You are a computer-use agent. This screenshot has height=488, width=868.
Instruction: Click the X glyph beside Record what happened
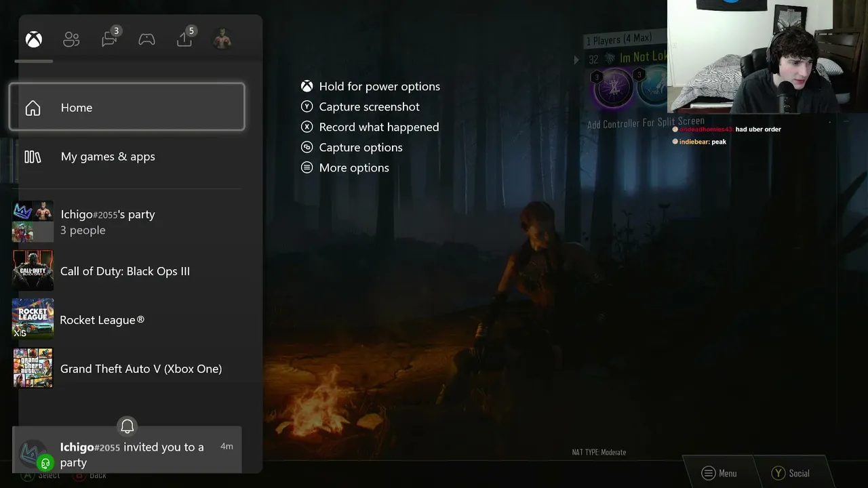[307, 127]
